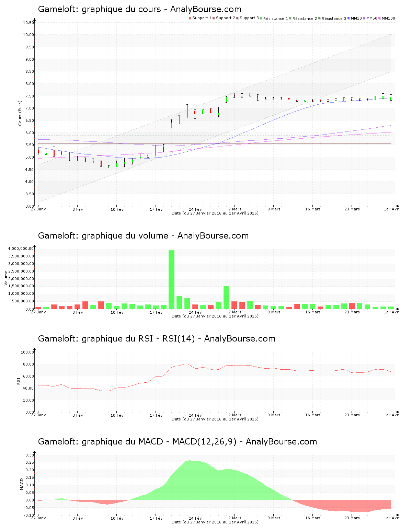Image resolution: width=412 pixels, height=532 pixels.
Task: Click '27 Janv' date on price chart
Action: (38, 209)
